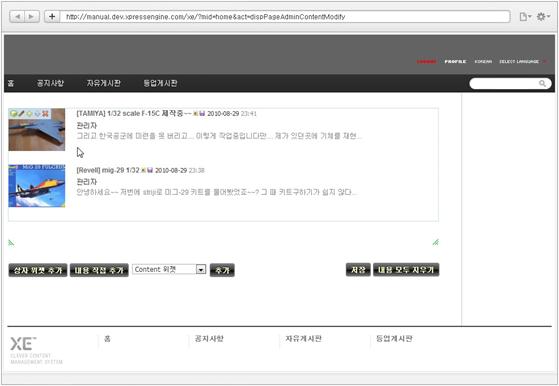Click 공지사항 link in footer
Viewport: 559px width, 386px height.
[209, 339]
